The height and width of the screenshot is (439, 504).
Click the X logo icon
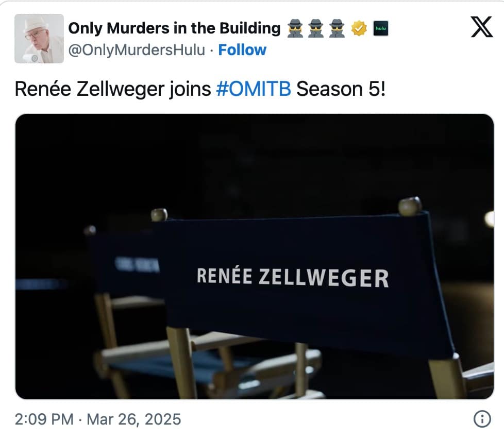point(482,27)
